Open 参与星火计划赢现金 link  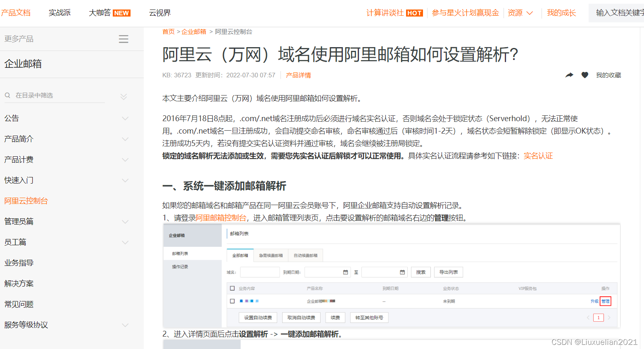[465, 13]
